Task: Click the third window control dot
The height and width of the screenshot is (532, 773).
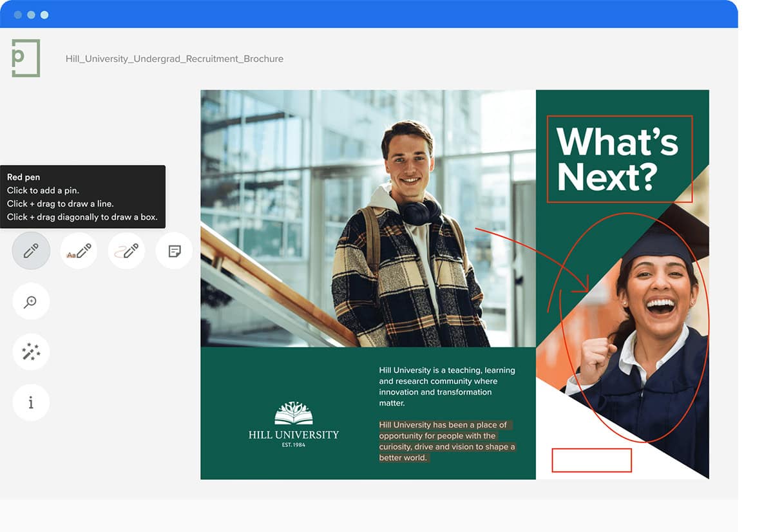Action: point(44,15)
